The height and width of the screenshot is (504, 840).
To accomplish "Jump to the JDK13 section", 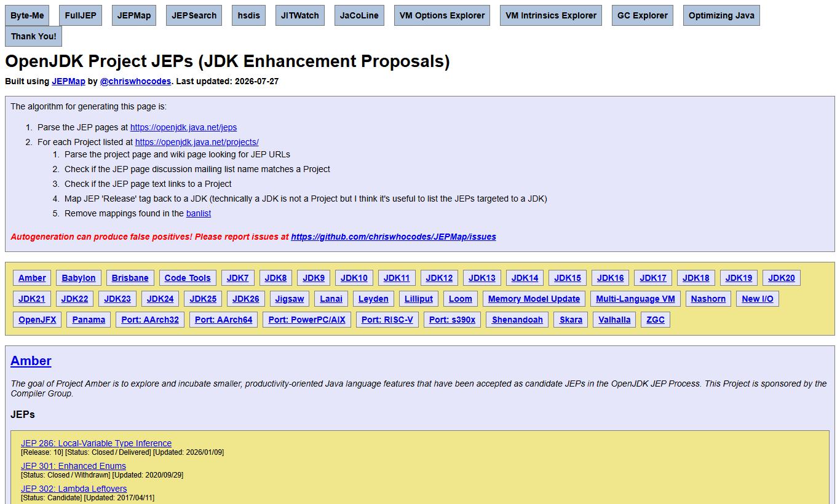I will [482, 278].
